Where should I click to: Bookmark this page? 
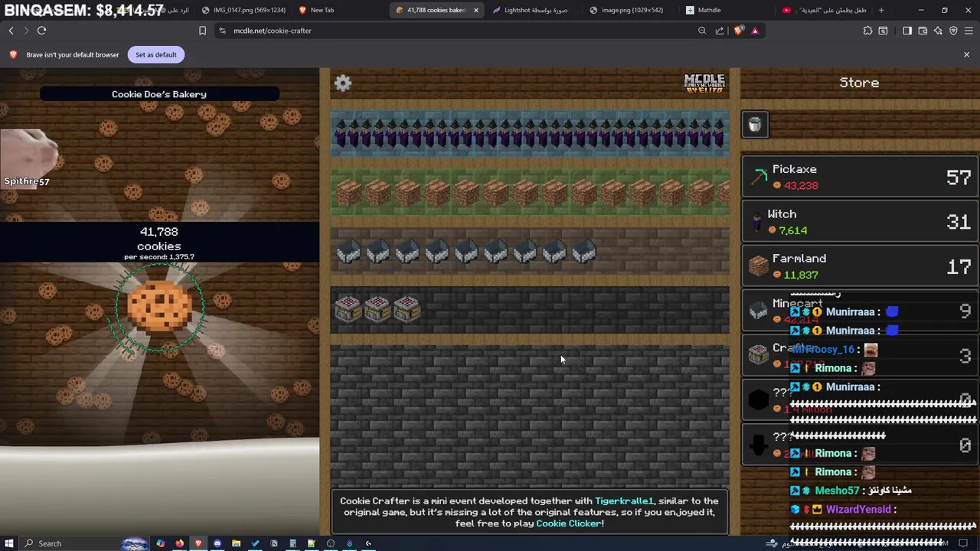pos(202,31)
